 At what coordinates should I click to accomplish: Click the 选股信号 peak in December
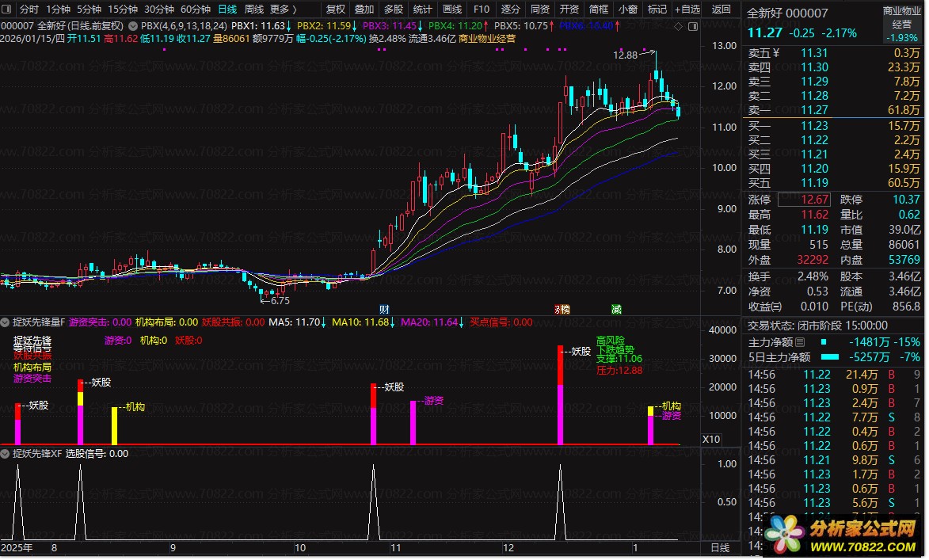[561, 501]
